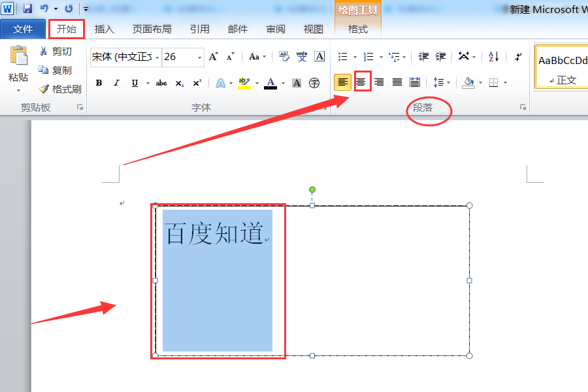Open Paragraph dialog launcher
The width and height of the screenshot is (588, 392).
click(523, 107)
